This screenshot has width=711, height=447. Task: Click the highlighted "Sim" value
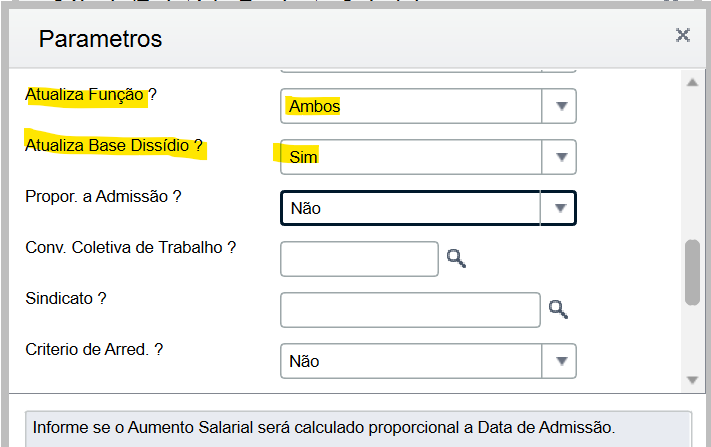(303, 157)
